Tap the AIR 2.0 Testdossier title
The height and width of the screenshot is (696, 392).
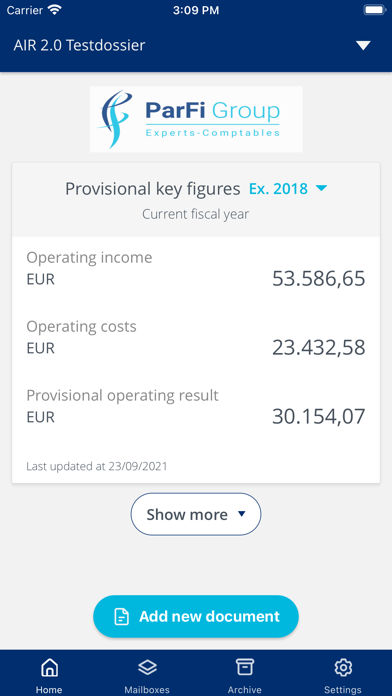click(79, 45)
